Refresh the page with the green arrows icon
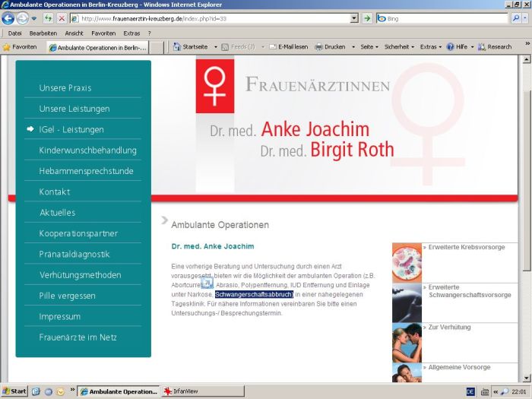This screenshot has width=532, height=399. [x=48, y=18]
